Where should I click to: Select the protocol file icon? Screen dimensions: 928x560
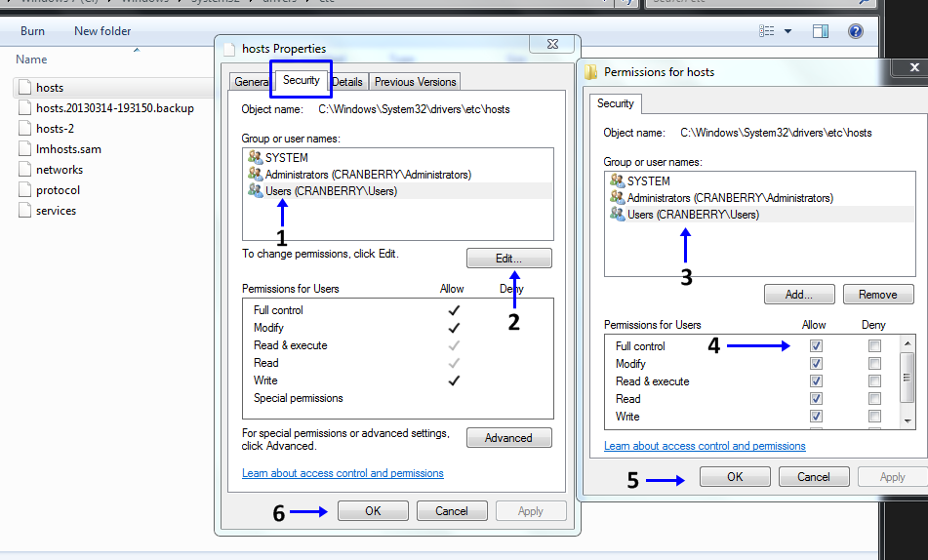(x=24, y=190)
